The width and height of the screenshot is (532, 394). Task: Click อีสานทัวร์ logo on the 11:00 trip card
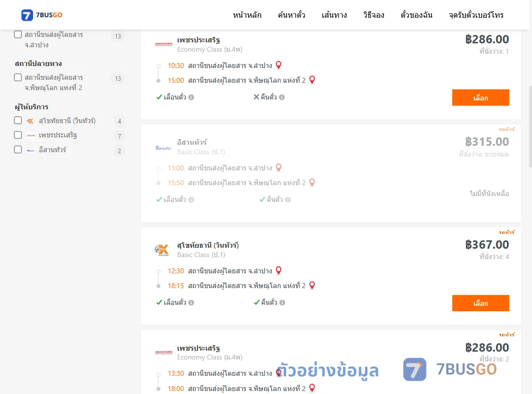[164, 148]
